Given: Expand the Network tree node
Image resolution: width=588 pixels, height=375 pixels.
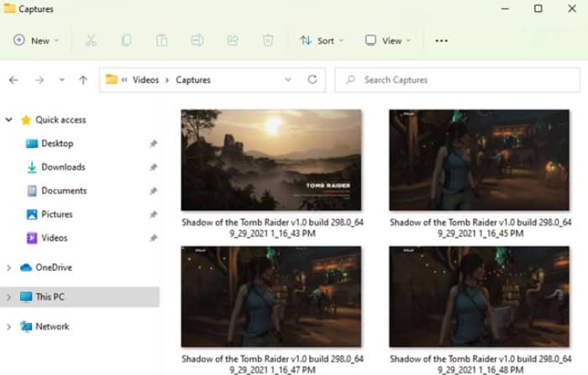Looking at the screenshot, I should click(x=8, y=326).
